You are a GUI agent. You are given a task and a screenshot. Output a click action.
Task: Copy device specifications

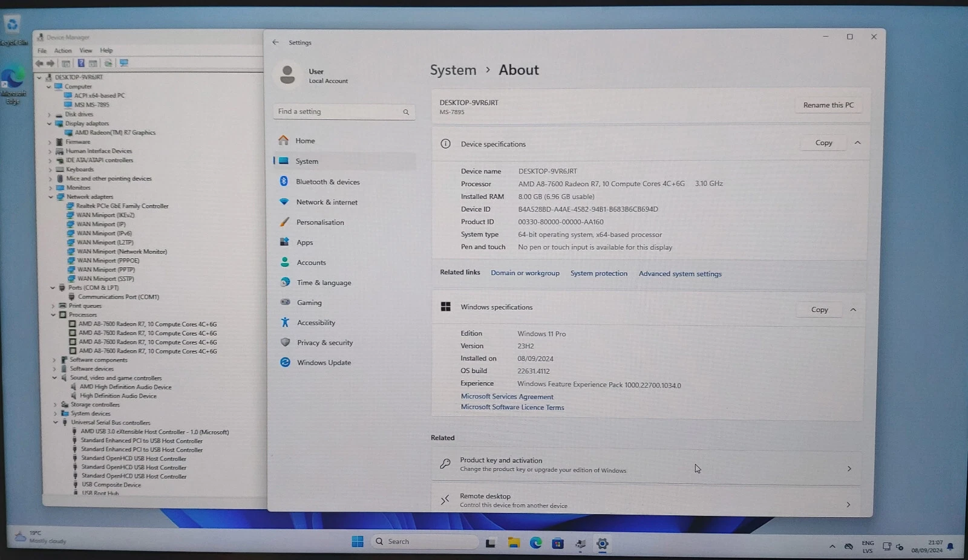pos(823,143)
